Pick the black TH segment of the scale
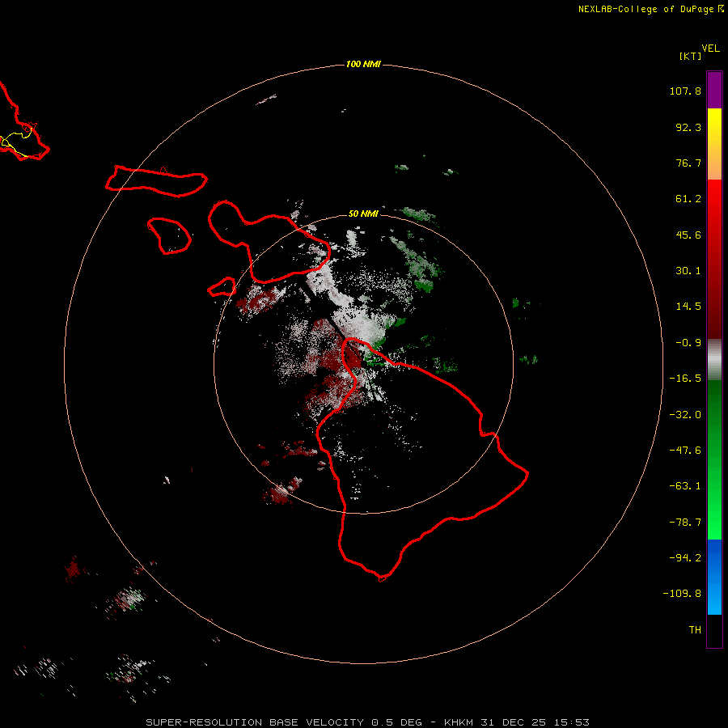The image size is (728, 728). [714, 630]
